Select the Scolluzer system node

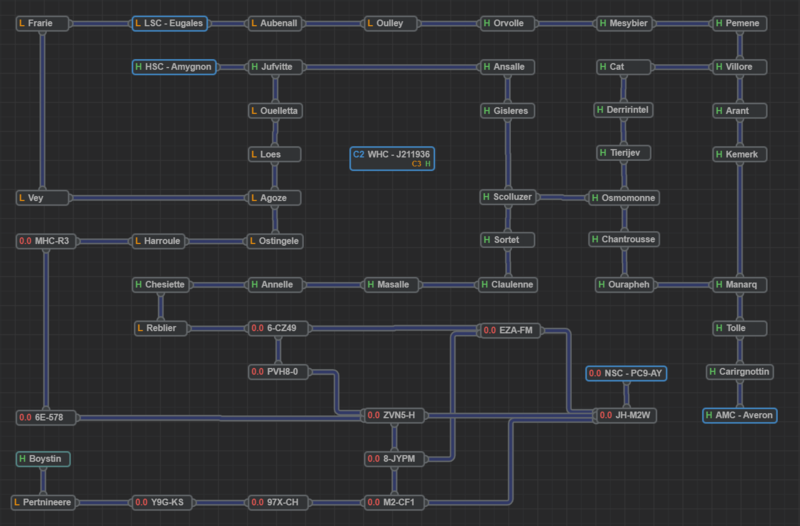(508, 197)
